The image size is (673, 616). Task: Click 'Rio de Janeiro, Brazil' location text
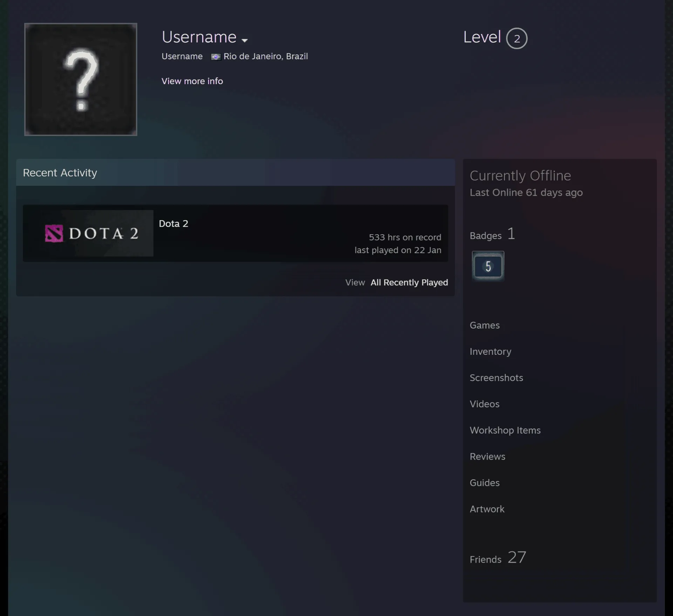[266, 56]
